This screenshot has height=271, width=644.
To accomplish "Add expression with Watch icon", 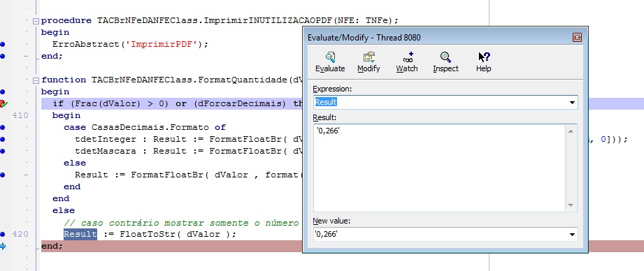I will [406, 62].
